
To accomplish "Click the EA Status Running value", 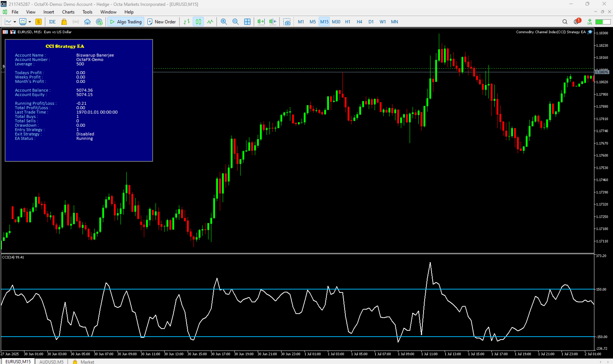I will 84,138.
